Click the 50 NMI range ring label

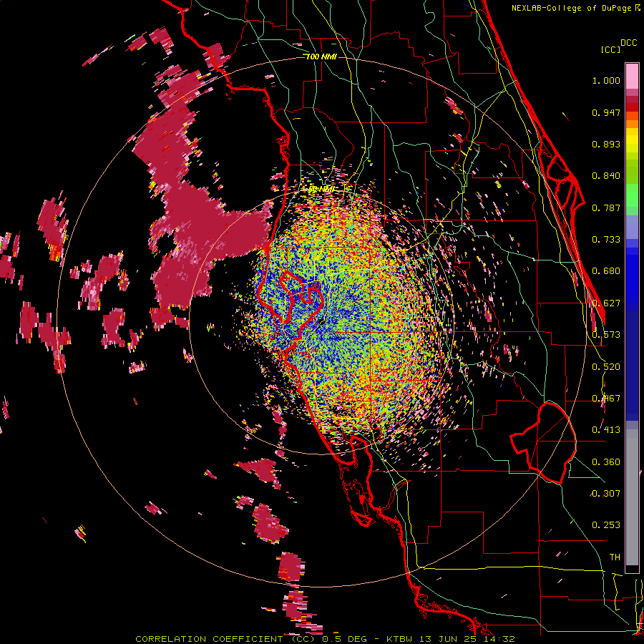(321, 190)
